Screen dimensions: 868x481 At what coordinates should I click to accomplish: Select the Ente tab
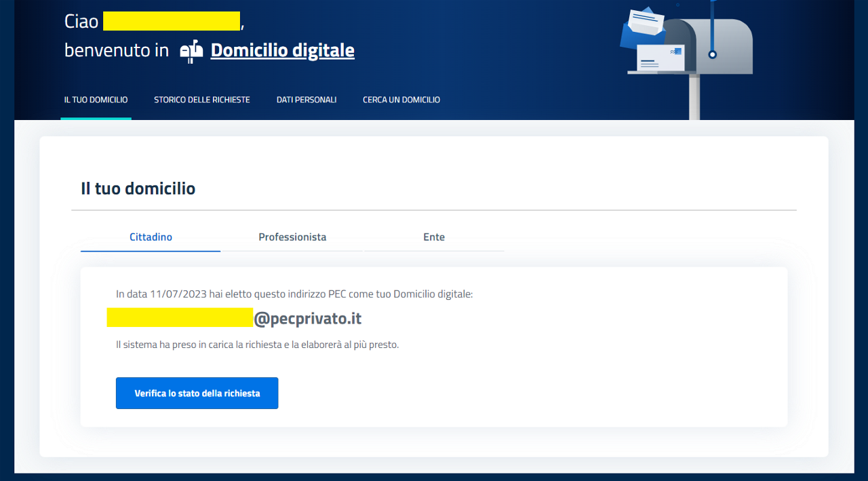pyautogui.click(x=434, y=237)
